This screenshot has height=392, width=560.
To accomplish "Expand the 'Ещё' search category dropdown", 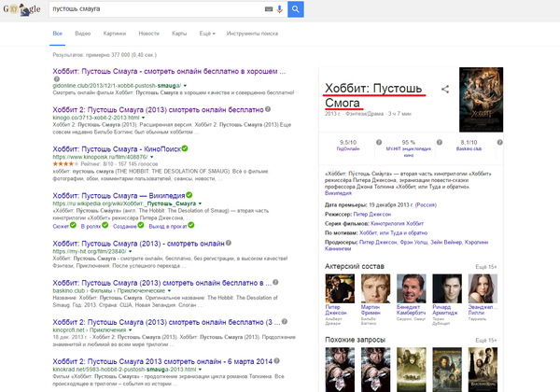I will tap(206, 34).
